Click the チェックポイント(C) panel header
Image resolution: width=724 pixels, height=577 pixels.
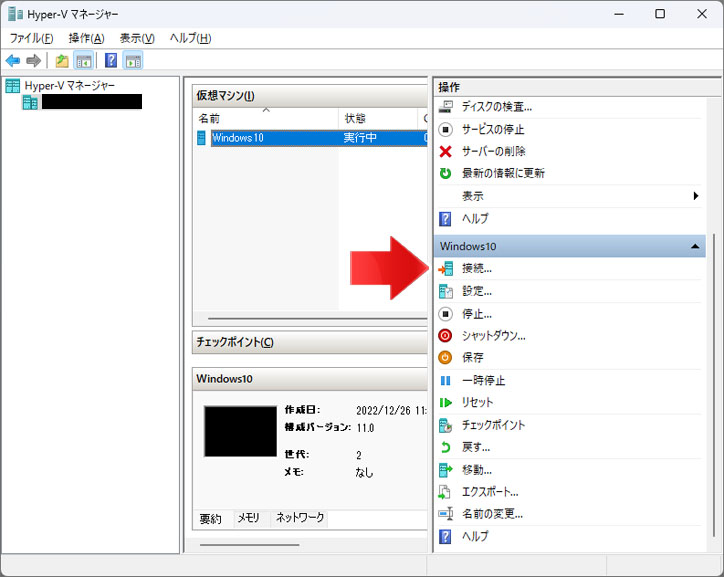(x=310, y=342)
